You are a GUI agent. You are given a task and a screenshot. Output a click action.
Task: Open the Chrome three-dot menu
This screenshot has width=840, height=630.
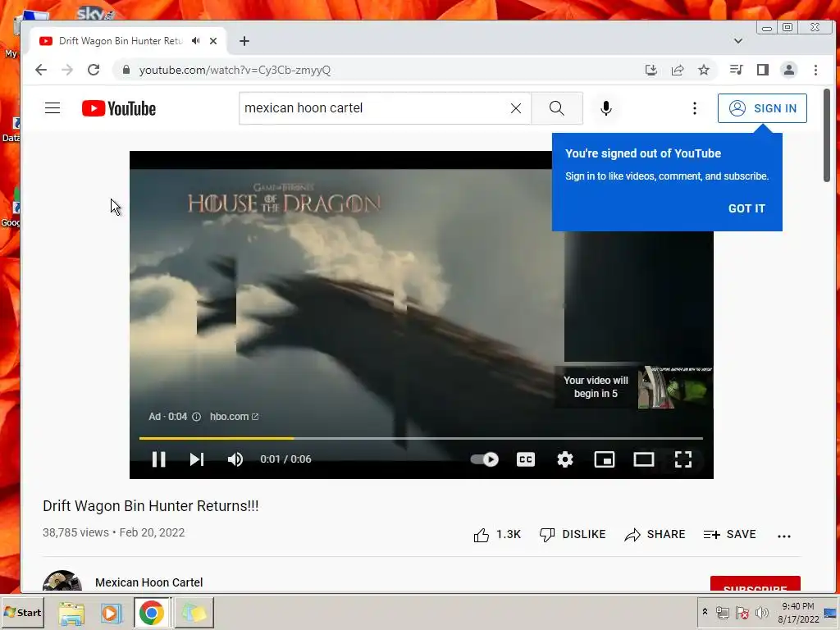click(x=815, y=70)
